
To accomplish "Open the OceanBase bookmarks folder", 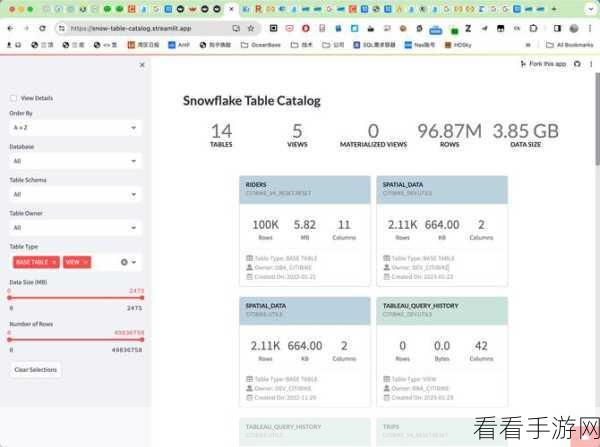I will (x=261, y=45).
